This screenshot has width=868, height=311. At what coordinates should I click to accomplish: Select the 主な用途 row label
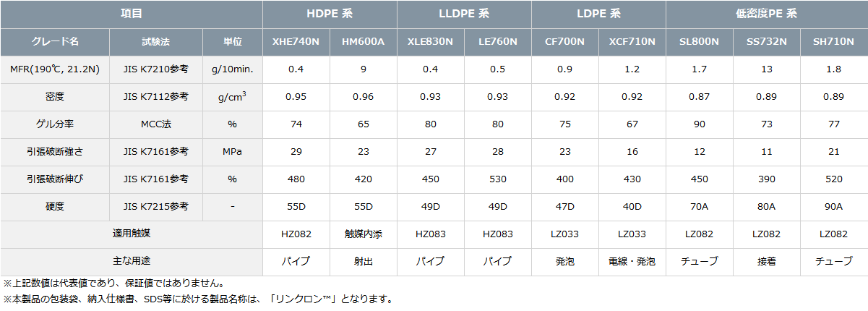click(131, 262)
